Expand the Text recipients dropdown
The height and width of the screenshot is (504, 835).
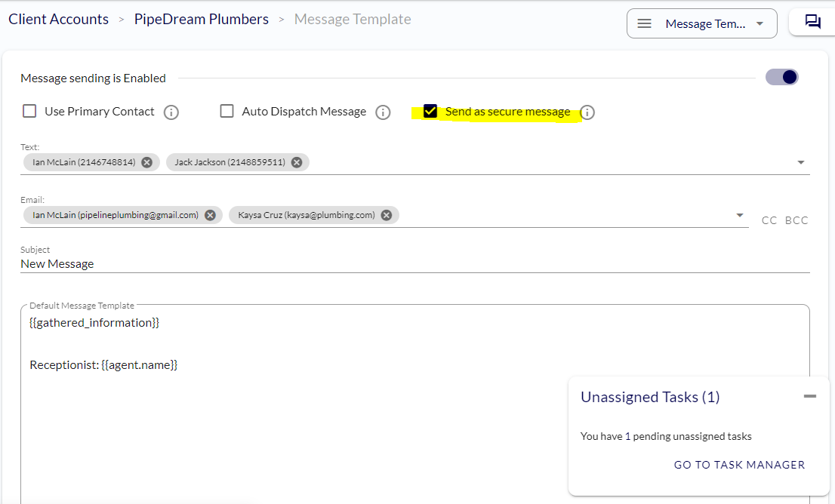click(800, 161)
